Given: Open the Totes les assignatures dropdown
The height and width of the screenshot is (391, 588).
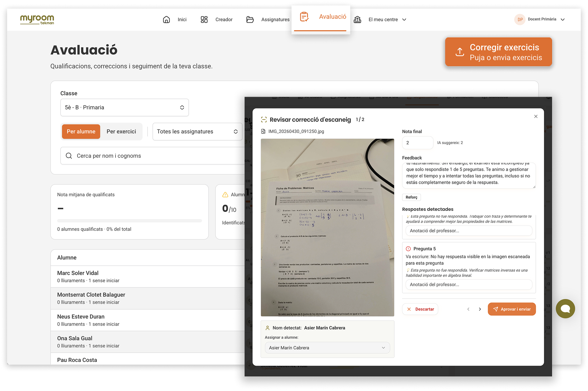Looking at the screenshot, I should [x=197, y=132].
